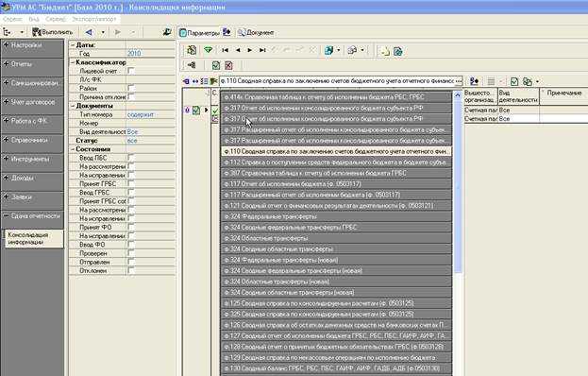
Task: Open dropdown arrow beside the blue export icon
Action: (x=339, y=50)
